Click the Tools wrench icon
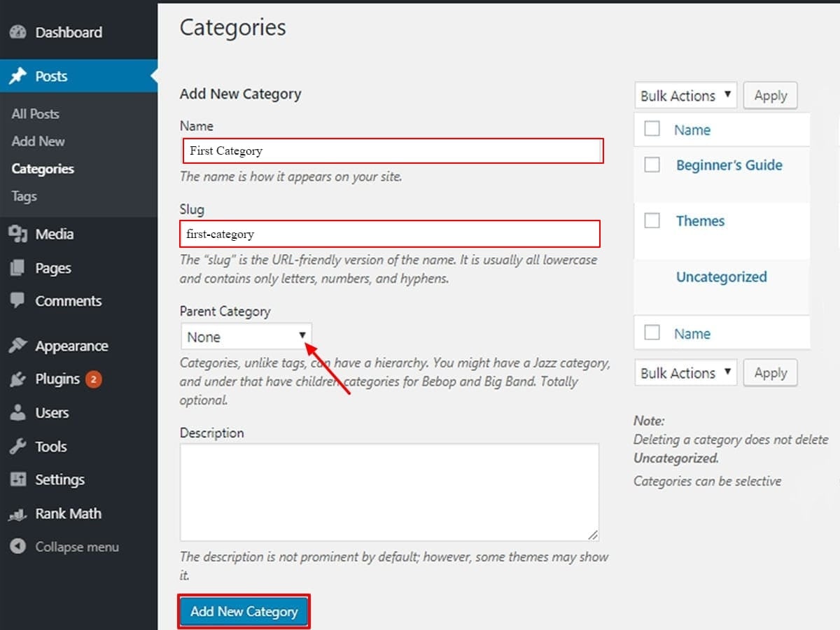The width and height of the screenshot is (840, 630). pyautogui.click(x=18, y=447)
